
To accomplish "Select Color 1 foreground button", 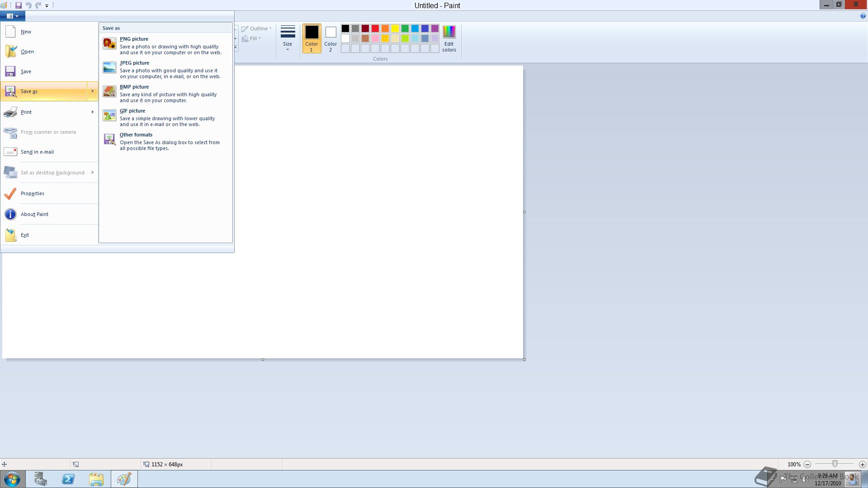I will pyautogui.click(x=311, y=39).
